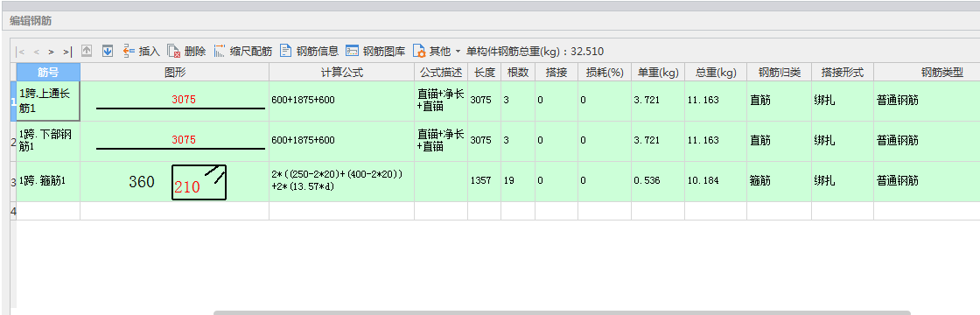Select row number 2 header
The height and width of the screenshot is (315, 980).
coord(13,141)
